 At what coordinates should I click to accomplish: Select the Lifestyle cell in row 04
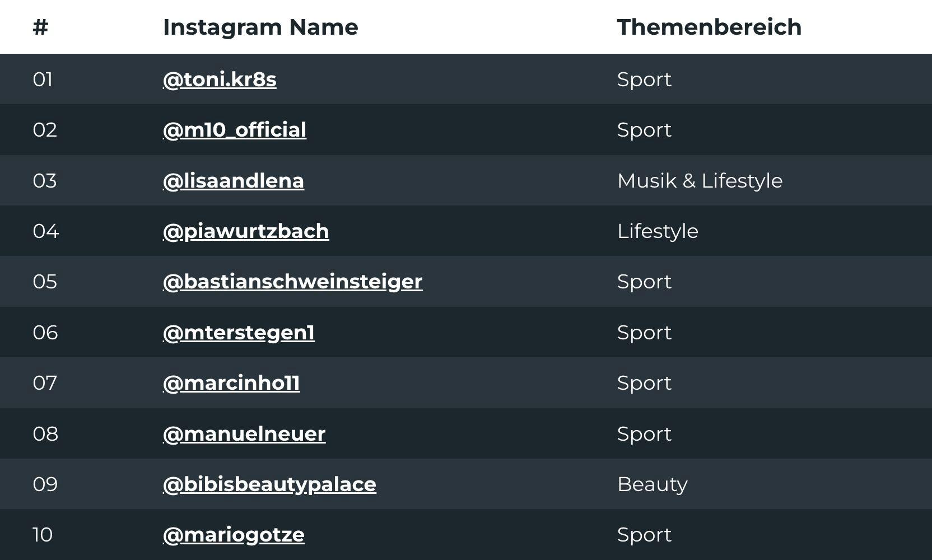tap(658, 231)
